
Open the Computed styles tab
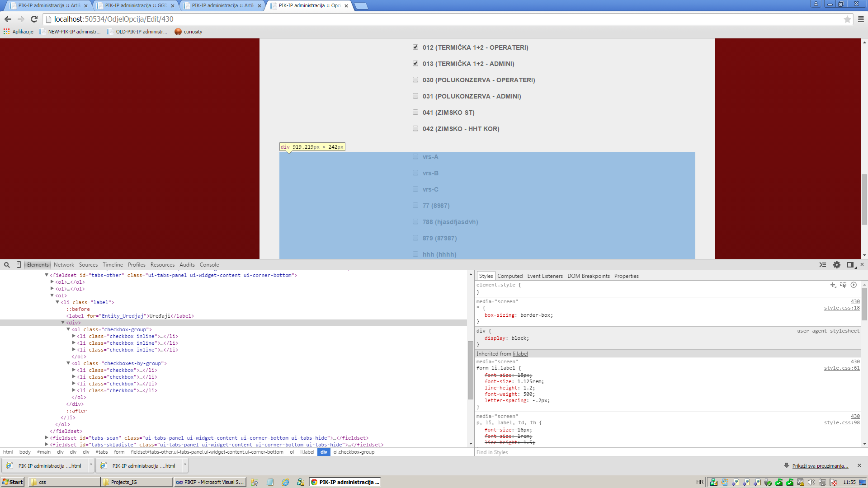(x=510, y=276)
